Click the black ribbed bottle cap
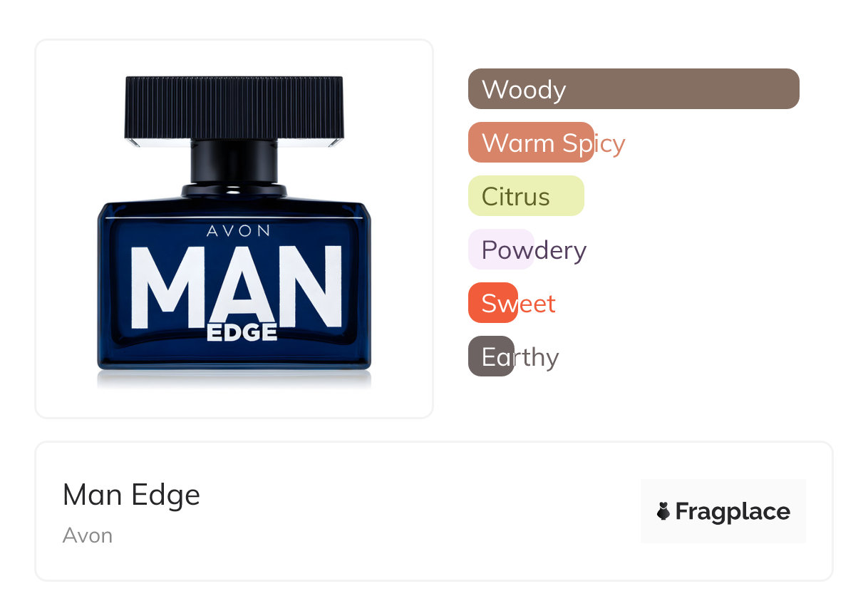868x616 pixels. [234, 109]
